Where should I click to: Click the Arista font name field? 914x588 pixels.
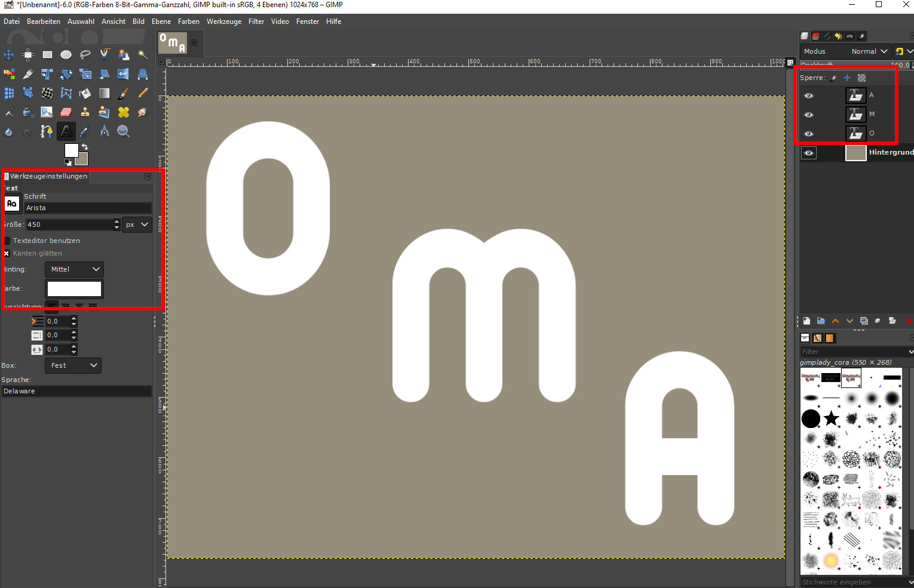(87, 208)
